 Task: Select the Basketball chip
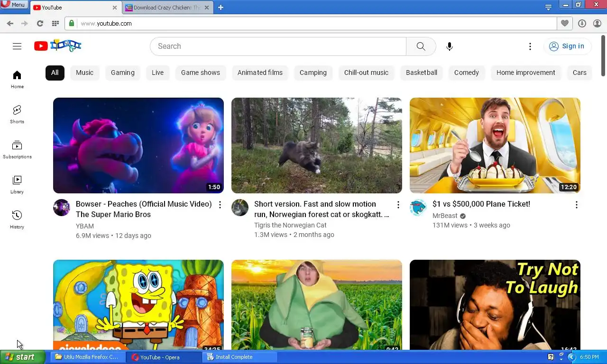coord(422,73)
